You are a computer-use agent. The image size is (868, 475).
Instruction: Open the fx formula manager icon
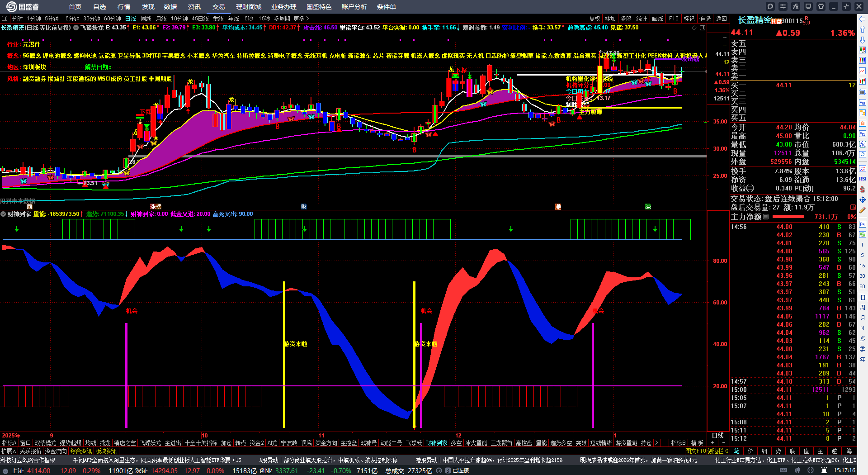pyautogui.click(x=796, y=6)
